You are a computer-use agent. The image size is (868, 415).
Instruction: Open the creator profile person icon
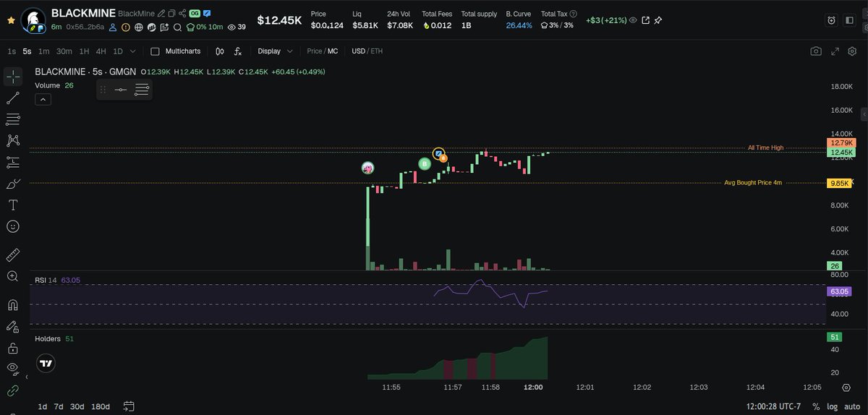(114, 27)
